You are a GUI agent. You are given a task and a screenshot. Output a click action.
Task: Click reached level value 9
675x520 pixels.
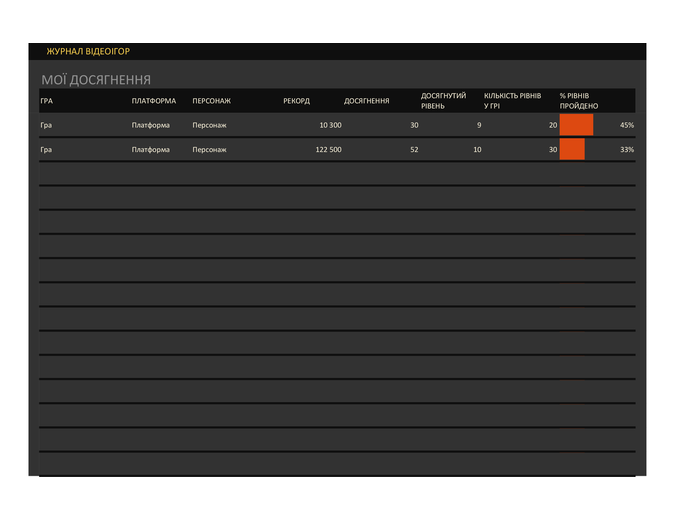(479, 125)
